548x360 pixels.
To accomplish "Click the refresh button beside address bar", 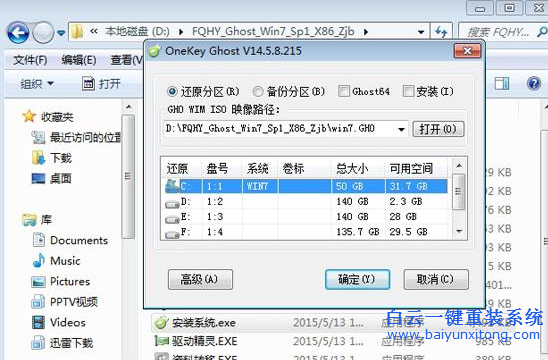I will (441, 32).
